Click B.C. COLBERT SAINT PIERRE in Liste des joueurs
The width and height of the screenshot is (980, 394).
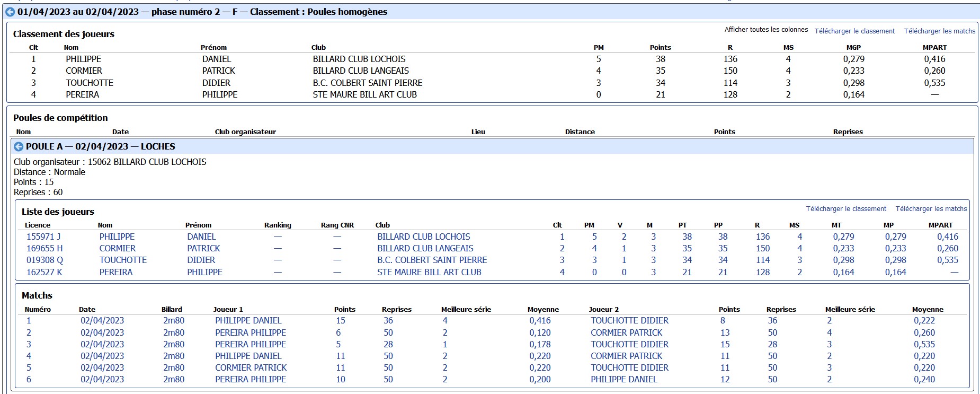(432, 260)
